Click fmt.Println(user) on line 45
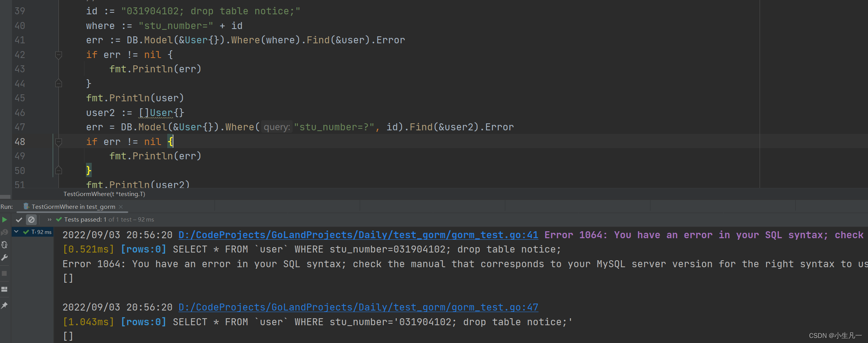Image resolution: width=868 pixels, height=343 pixels. click(135, 98)
